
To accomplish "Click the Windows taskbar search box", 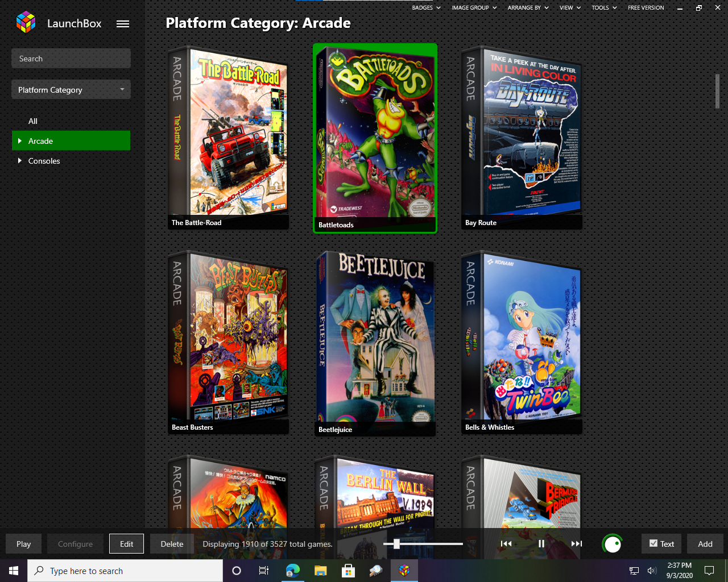I will coord(125,571).
